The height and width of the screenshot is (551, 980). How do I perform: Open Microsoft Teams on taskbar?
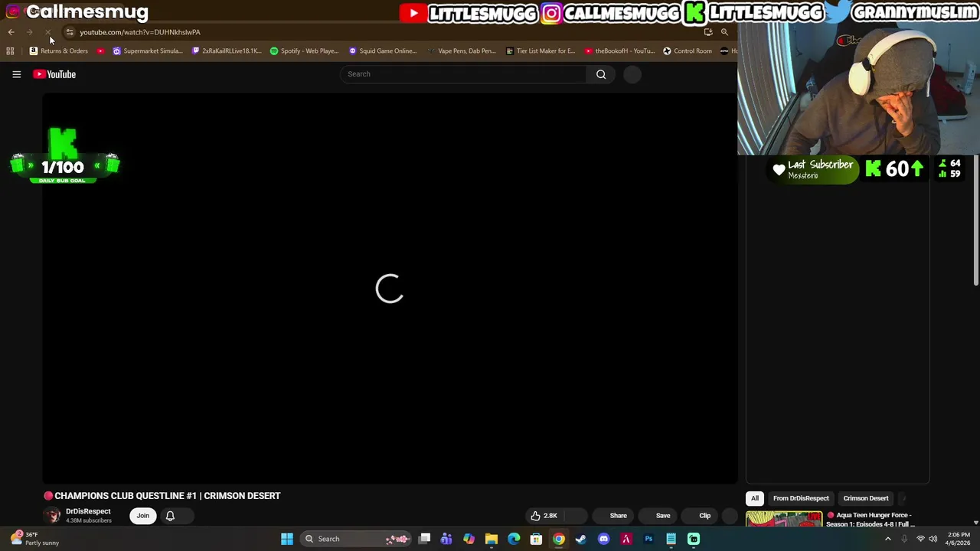click(x=446, y=539)
